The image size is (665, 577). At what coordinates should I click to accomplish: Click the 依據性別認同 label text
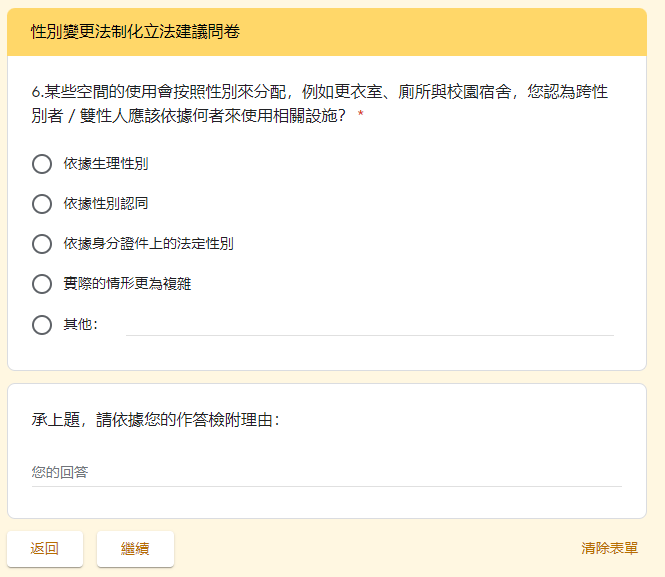click(106, 203)
